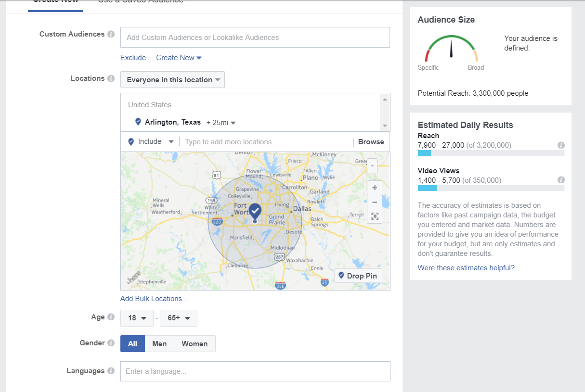Click the United States country label
The image size is (585, 392).
coord(150,105)
